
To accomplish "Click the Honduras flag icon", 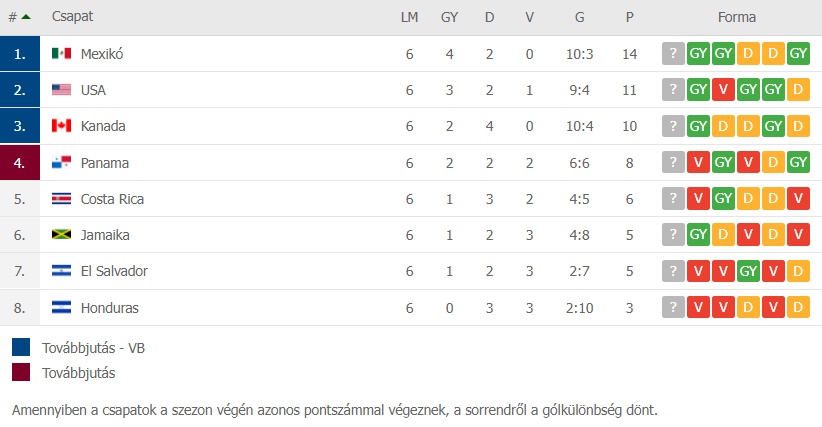I will [61, 308].
